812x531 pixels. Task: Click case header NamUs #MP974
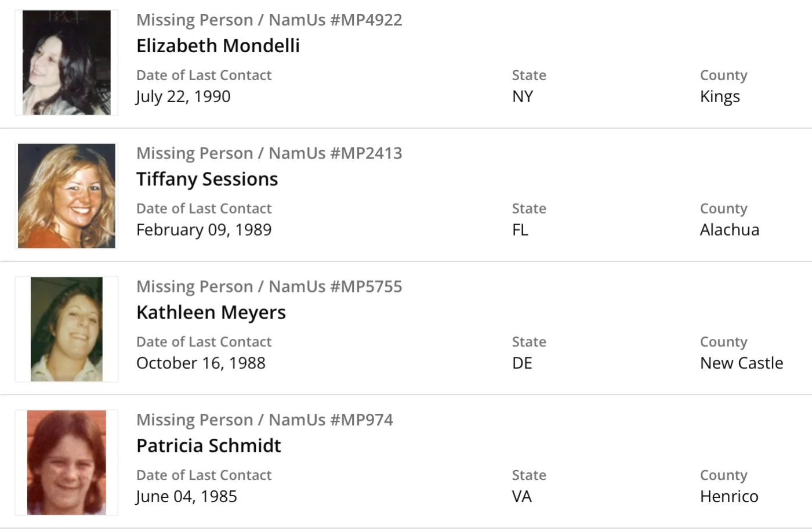tap(264, 420)
